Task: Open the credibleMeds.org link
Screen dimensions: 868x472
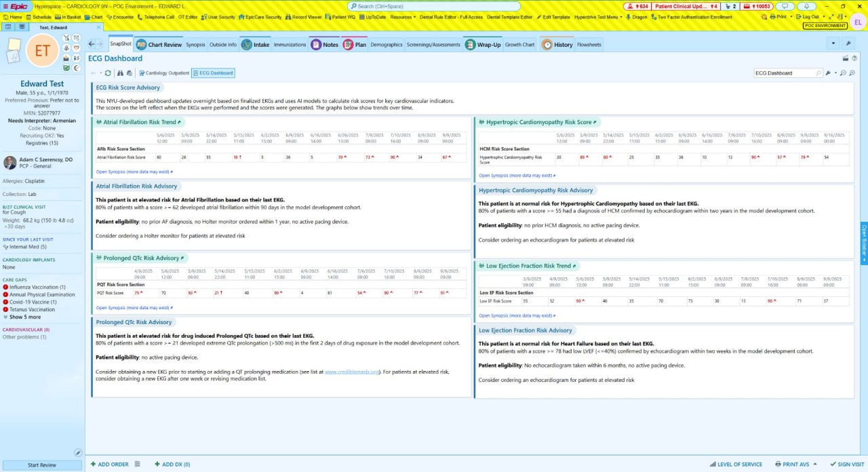Action: pos(353,372)
